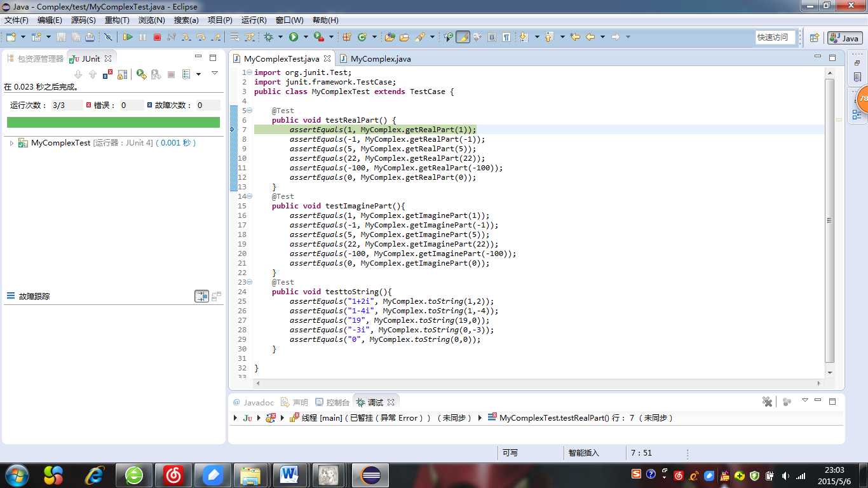The width and height of the screenshot is (868, 488).
Task: Click the New Java Class icon
Action: pyautogui.click(x=362, y=37)
